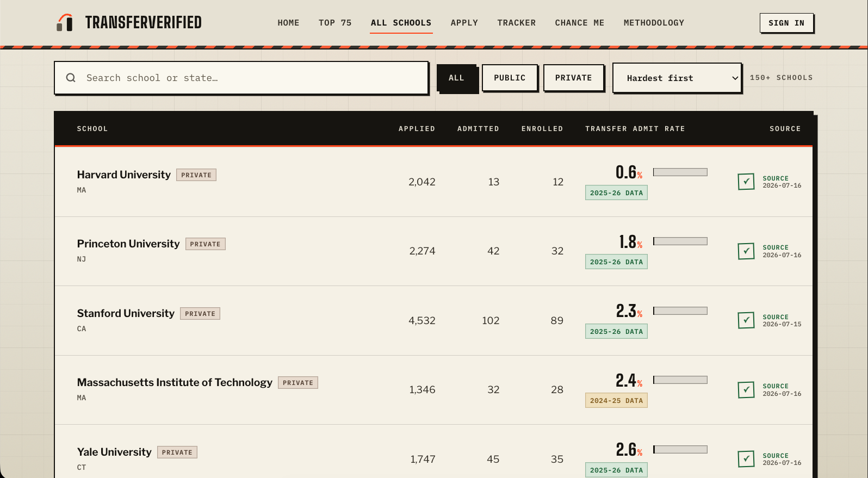Viewport: 868px width, 478px height.
Task: Click the SCHOOL column header
Action: (92, 129)
